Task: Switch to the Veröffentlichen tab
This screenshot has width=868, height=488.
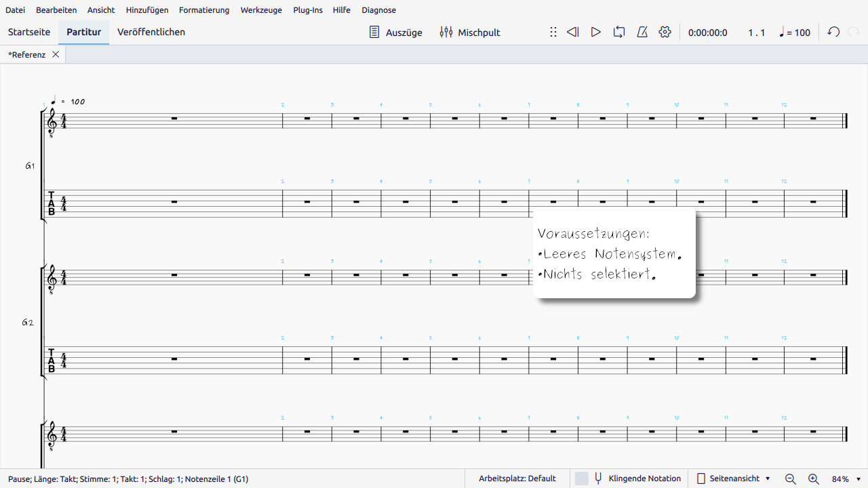Action: [x=151, y=32]
